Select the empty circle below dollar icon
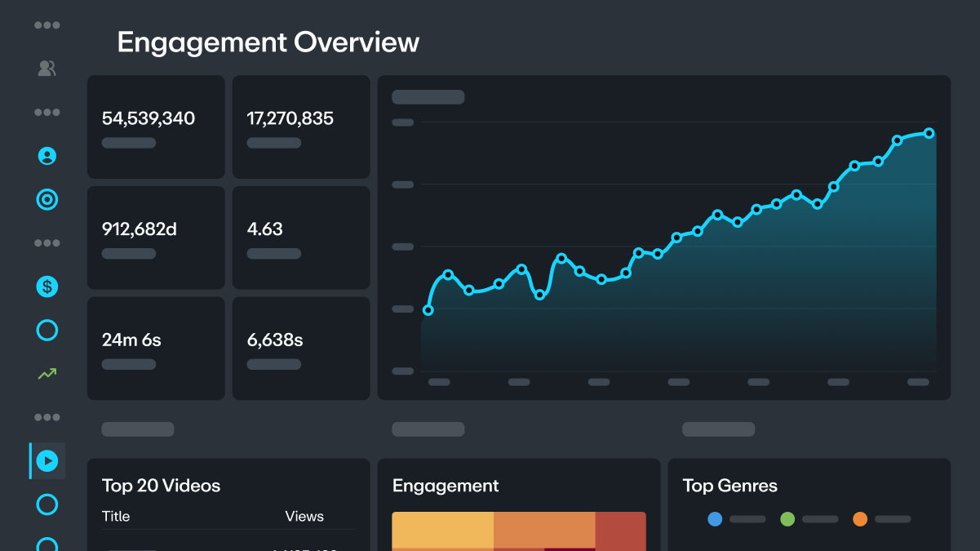980x551 pixels. [x=47, y=330]
